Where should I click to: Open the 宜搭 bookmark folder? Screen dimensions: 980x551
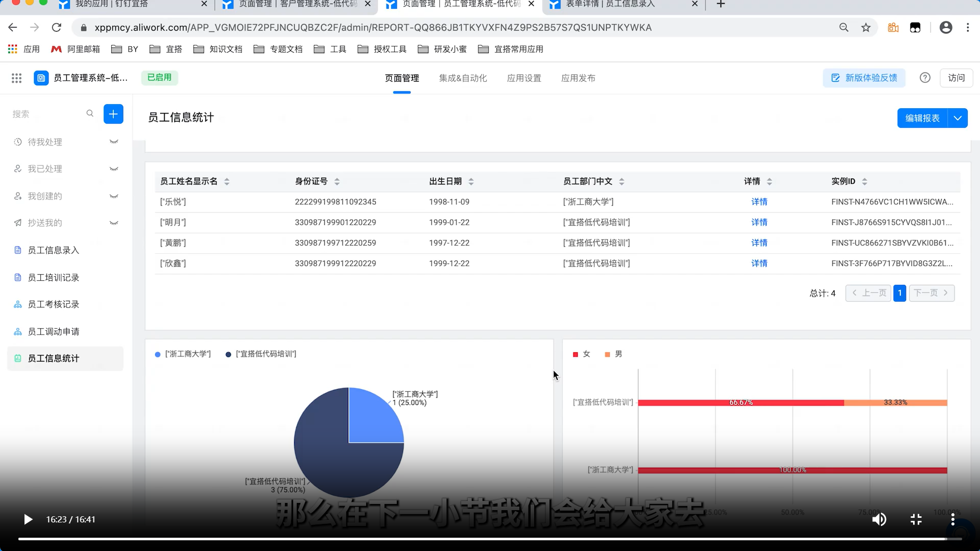click(x=166, y=49)
